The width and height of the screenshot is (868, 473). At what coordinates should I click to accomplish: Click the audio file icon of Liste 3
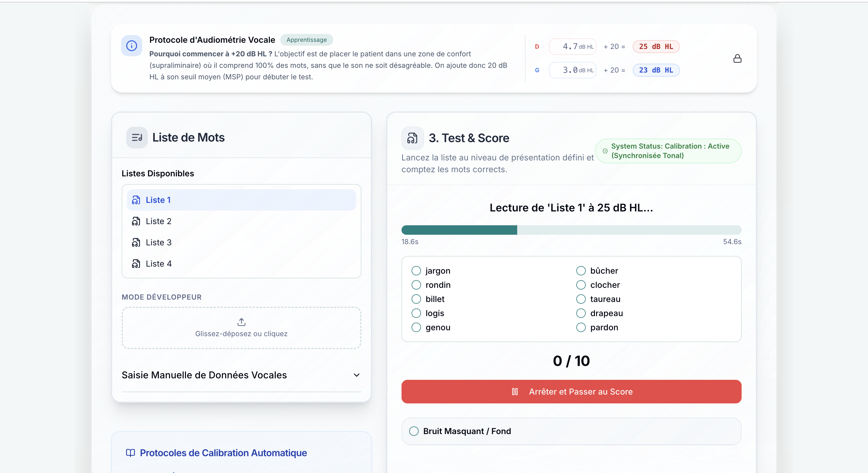tap(136, 242)
